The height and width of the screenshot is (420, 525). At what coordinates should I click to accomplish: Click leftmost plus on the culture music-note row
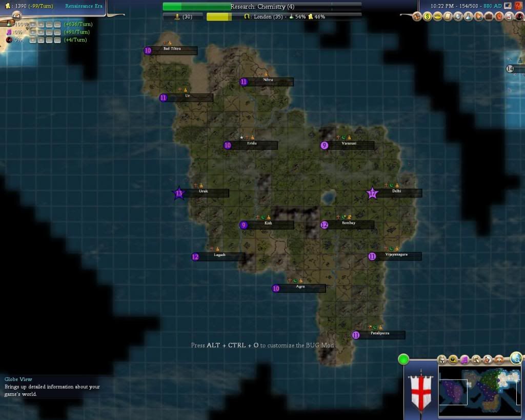click(x=33, y=32)
